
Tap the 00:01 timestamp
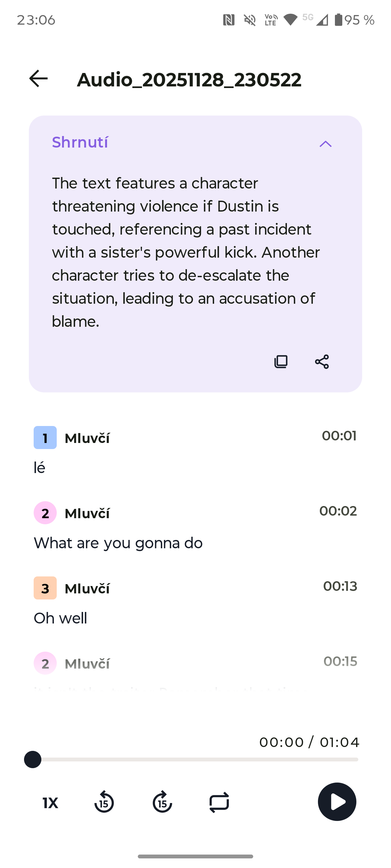point(339,436)
